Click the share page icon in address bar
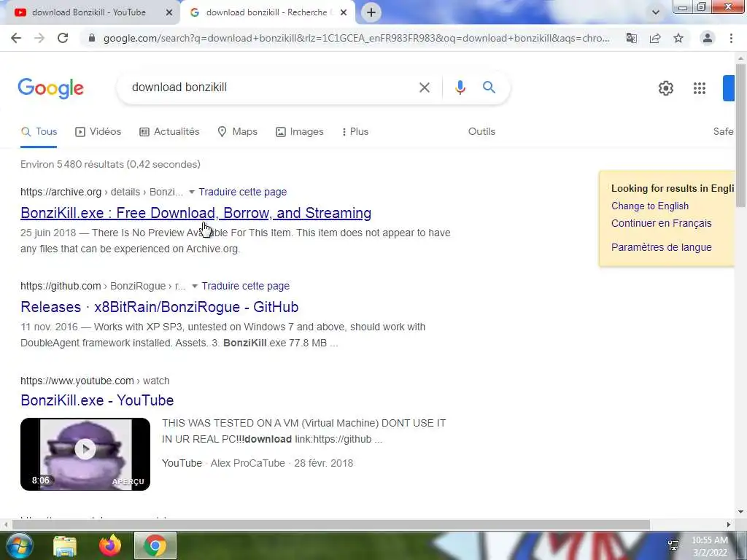The width and height of the screenshot is (747, 560). coord(655,38)
